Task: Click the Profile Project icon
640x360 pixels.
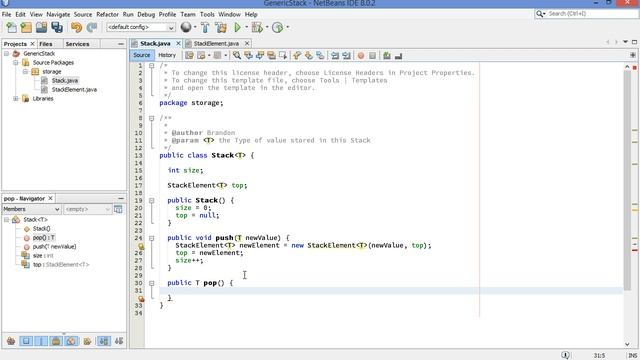Action: [278, 27]
